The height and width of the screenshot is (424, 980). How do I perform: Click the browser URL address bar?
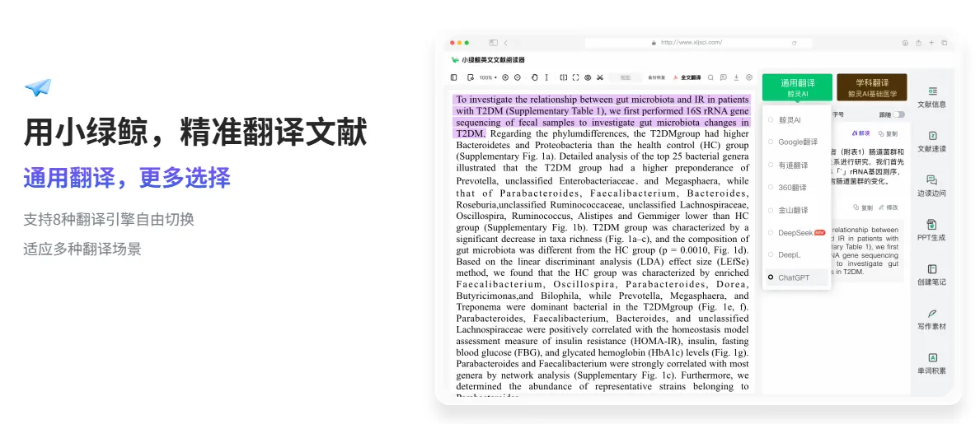(x=692, y=42)
